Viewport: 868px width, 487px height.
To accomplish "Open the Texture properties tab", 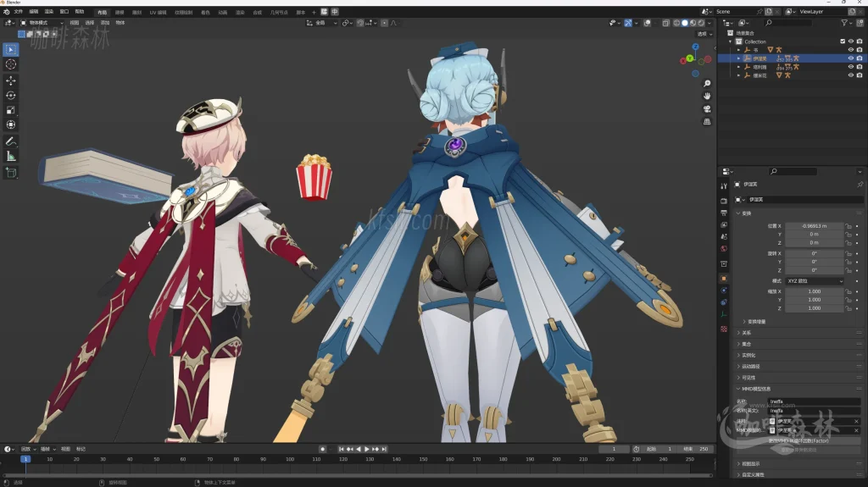I will 724,329.
